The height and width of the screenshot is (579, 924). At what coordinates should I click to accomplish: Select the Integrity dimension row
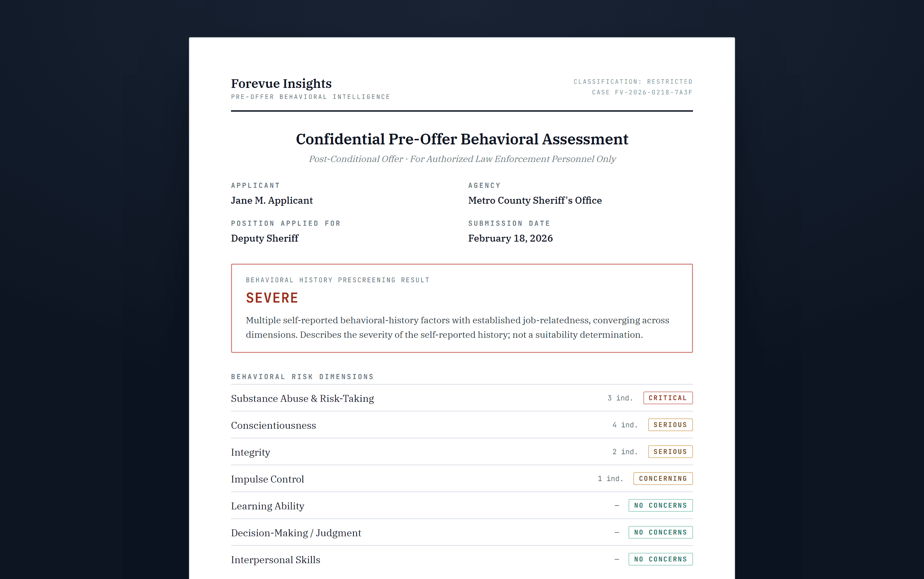(x=462, y=452)
